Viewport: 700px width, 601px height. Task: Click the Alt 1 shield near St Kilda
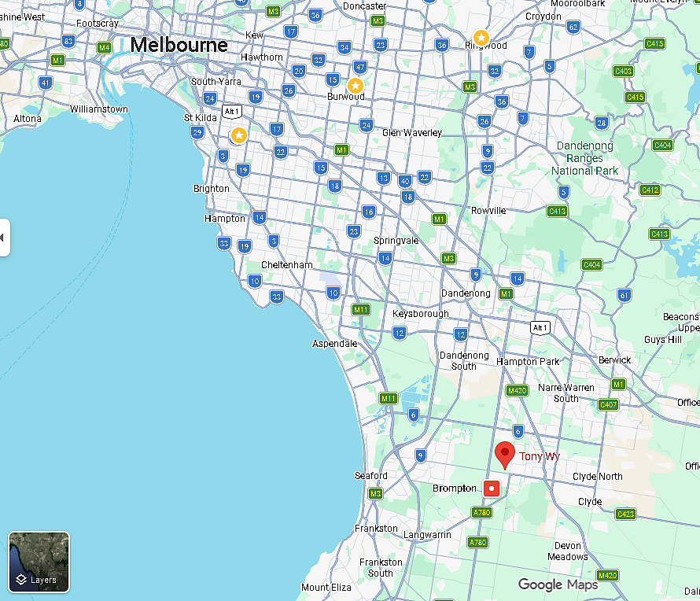(232, 111)
